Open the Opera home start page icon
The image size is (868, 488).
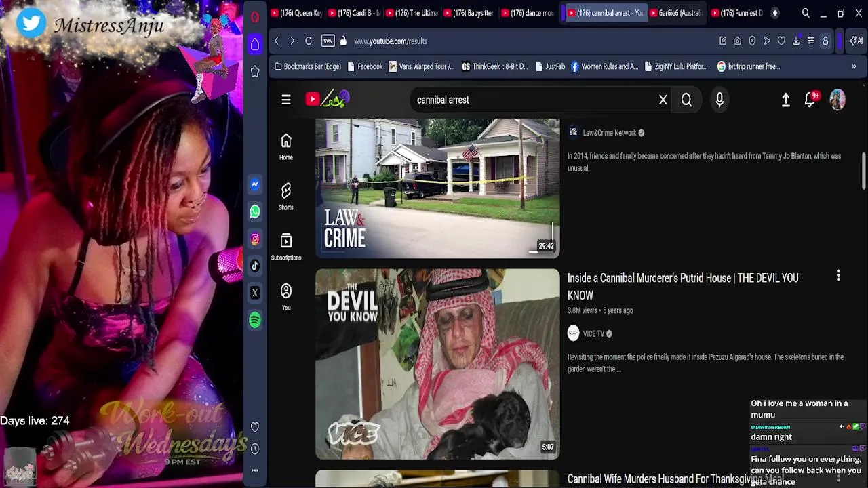pos(255,44)
